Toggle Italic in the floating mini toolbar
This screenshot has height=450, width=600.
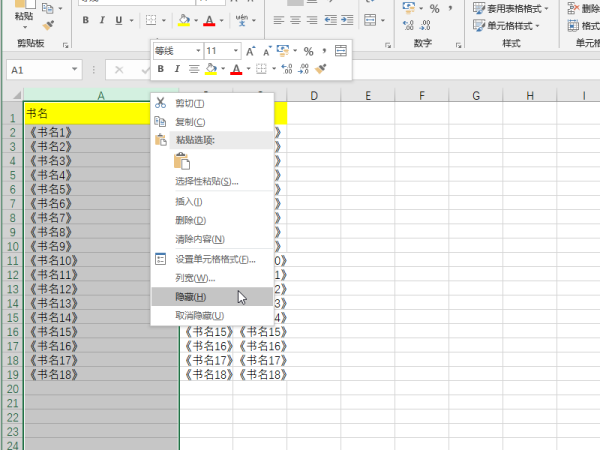coord(176,69)
